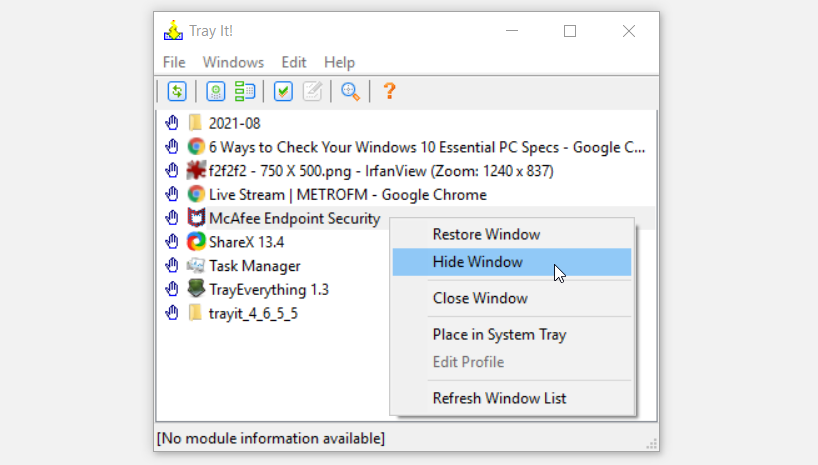
Task: Click the folder icon of trayit_4_6_5_5
Action: pyautogui.click(x=195, y=313)
